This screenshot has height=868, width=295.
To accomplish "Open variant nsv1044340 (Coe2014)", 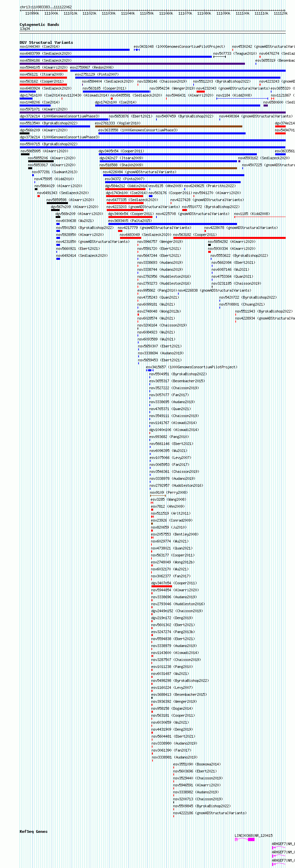I will 40,46.
